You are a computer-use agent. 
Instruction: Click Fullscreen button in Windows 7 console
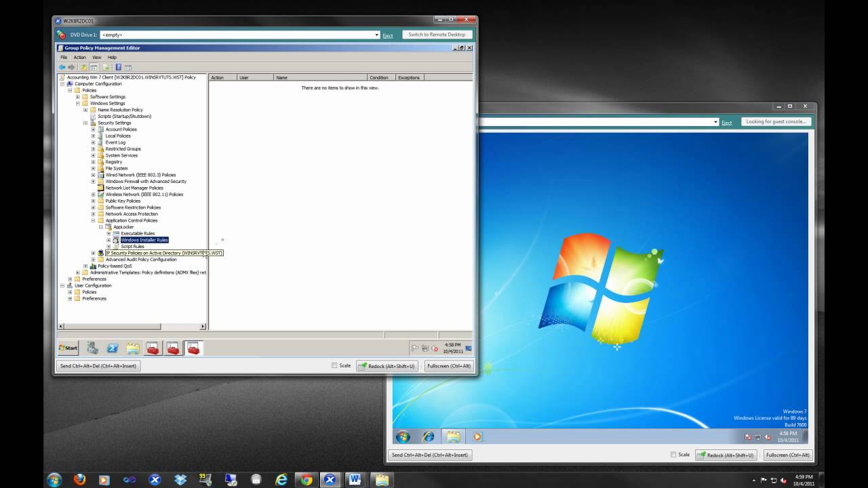787,455
